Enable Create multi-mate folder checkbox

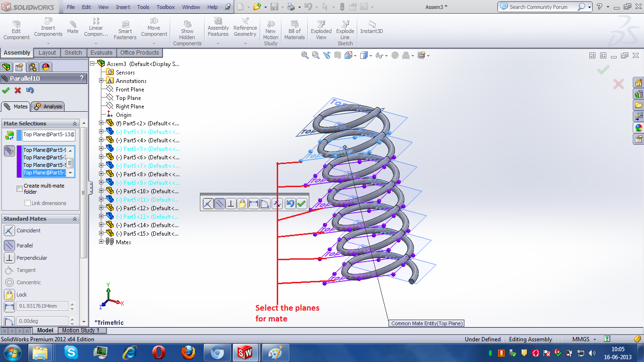pyautogui.click(x=19, y=189)
